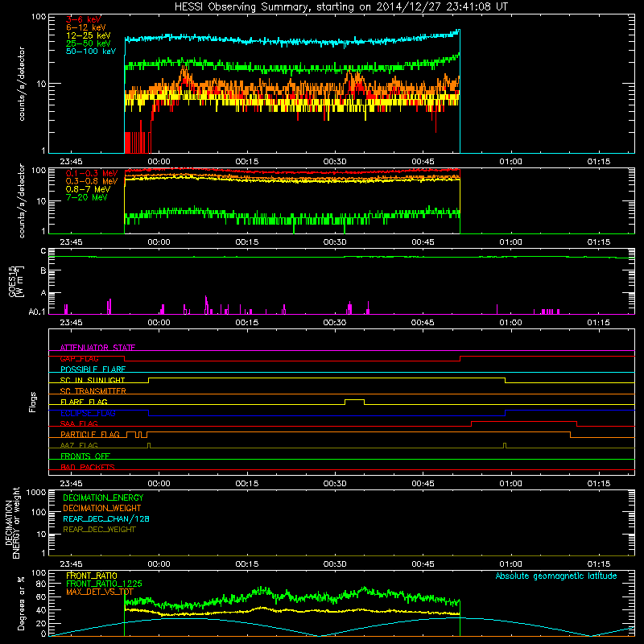Click the Degrees or % axis title
This screenshot has height=644, width=644.
(21, 603)
